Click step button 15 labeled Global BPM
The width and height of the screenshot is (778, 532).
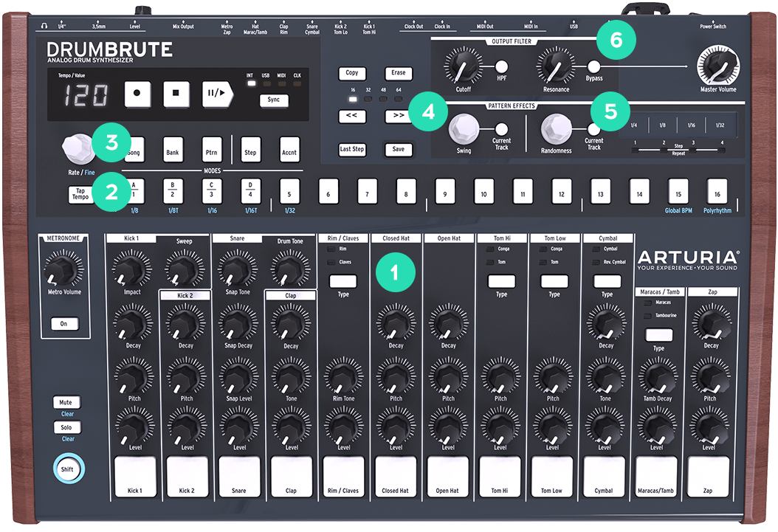tap(678, 191)
